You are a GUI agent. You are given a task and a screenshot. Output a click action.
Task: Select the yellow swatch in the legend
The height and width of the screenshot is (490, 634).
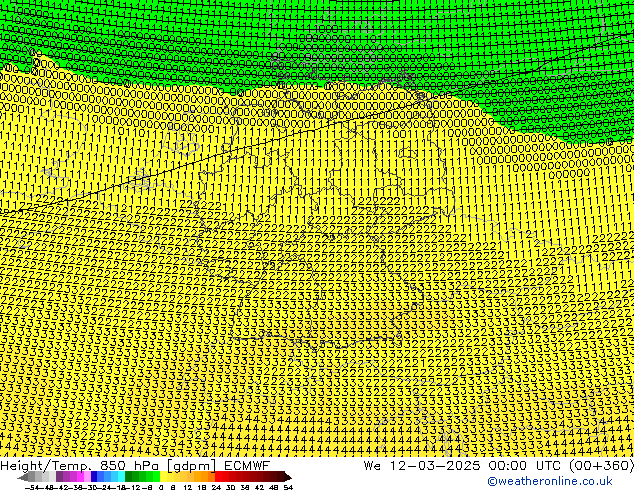pos(163,476)
